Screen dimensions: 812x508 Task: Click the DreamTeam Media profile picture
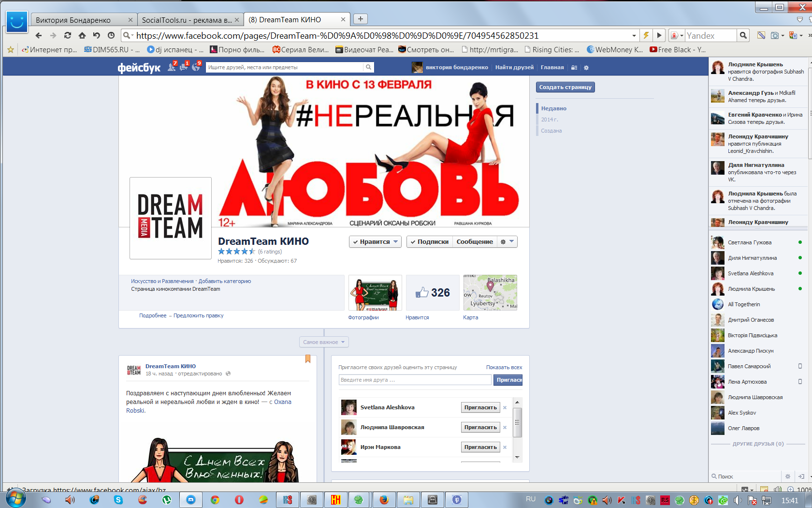click(x=171, y=218)
